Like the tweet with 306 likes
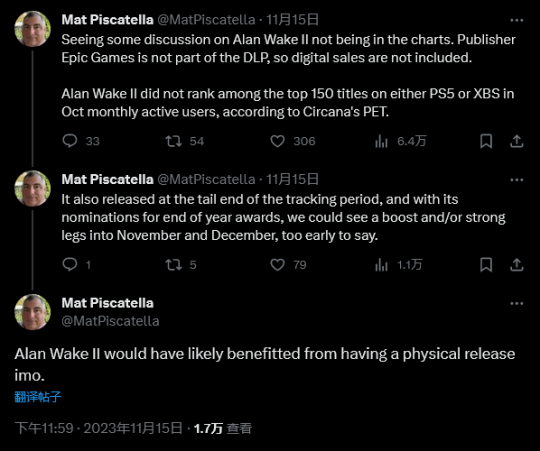Screen dimensions: 540x451 [x=277, y=141]
